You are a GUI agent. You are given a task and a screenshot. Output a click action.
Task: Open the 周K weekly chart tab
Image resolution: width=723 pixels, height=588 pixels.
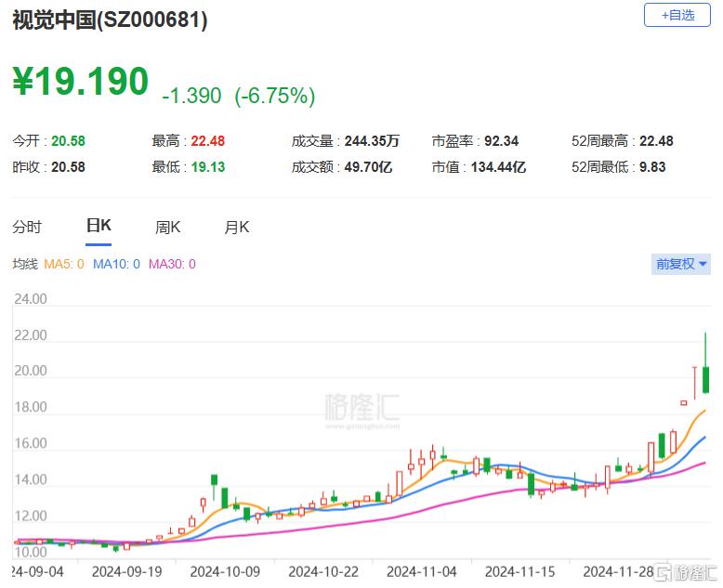[168, 227]
